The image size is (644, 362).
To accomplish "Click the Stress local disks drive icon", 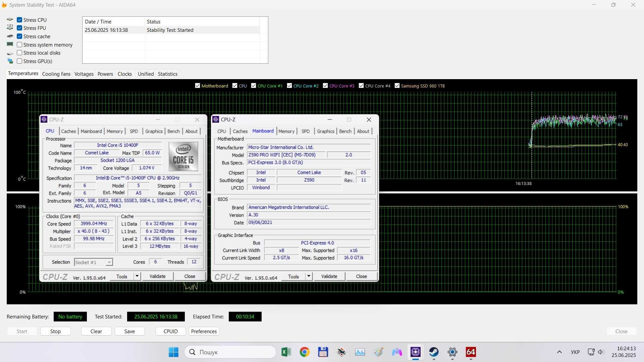I will pos(10,53).
